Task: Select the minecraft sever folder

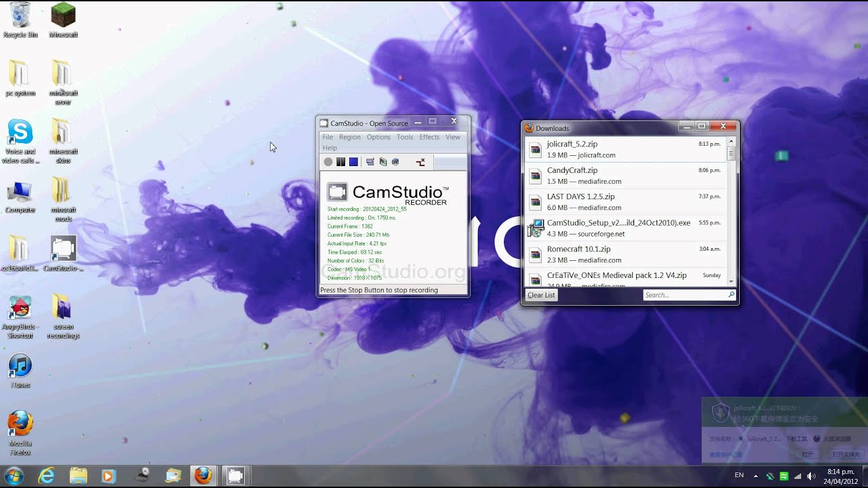Action: click(63, 83)
